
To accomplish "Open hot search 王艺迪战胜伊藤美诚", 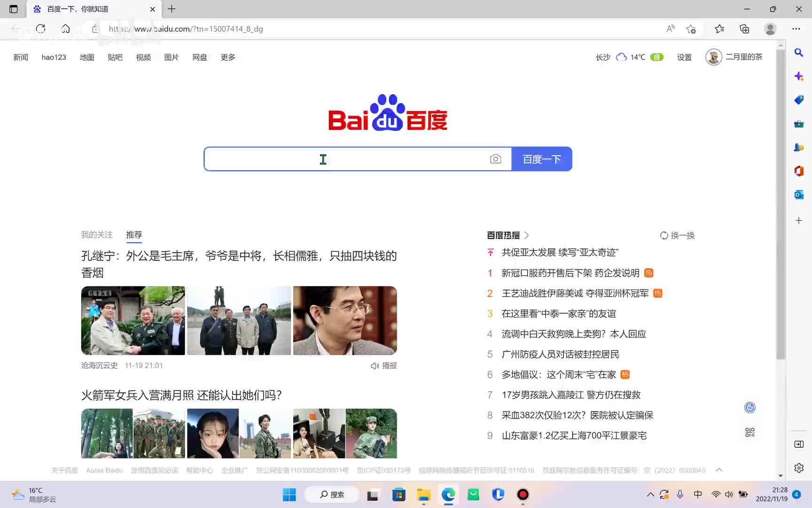I will 575,293.
